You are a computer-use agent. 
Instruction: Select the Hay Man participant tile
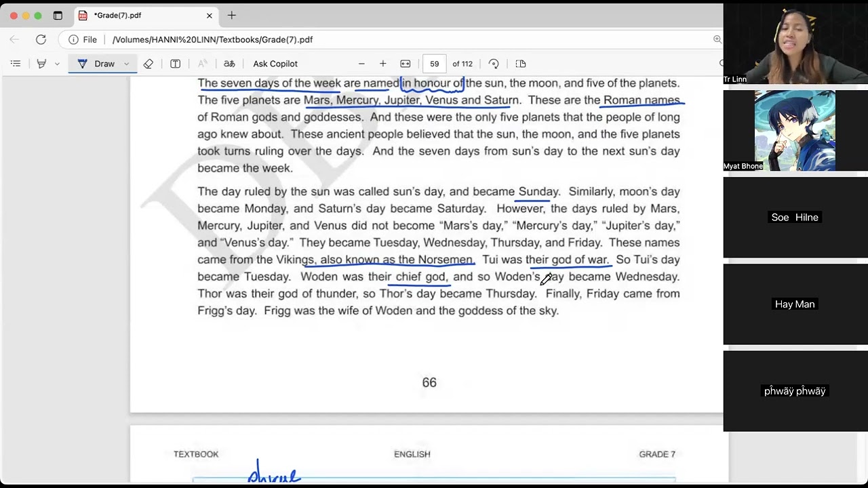795,304
